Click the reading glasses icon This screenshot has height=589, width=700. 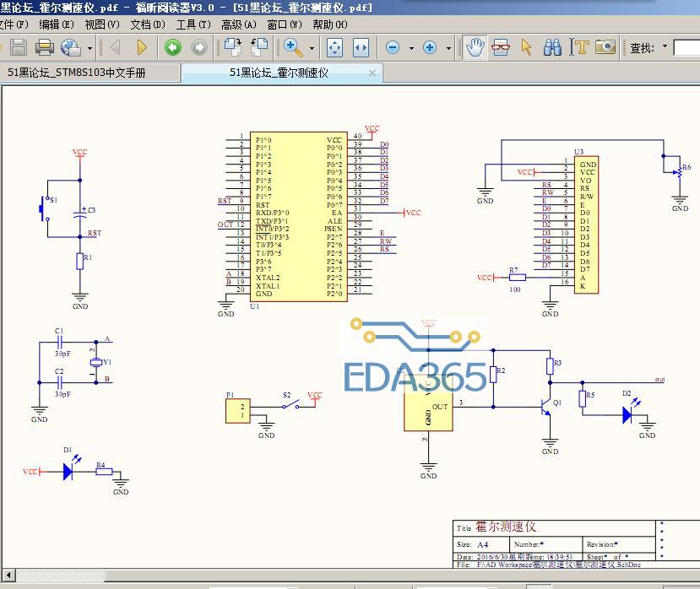point(501,47)
